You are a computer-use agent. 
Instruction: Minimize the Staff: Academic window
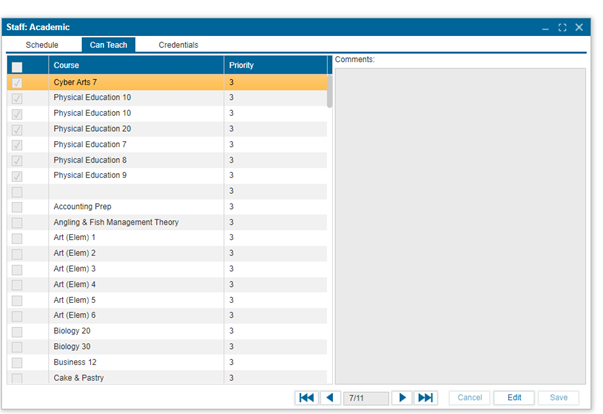[x=545, y=27]
